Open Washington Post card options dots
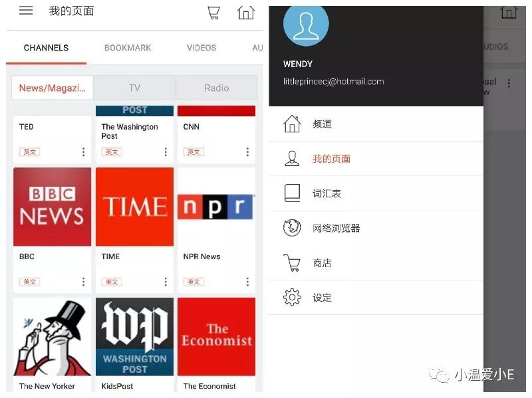 pos(166,152)
